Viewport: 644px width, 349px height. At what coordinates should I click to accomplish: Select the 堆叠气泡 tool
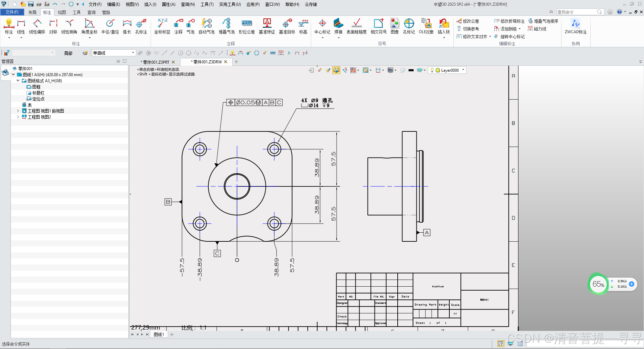(x=227, y=26)
